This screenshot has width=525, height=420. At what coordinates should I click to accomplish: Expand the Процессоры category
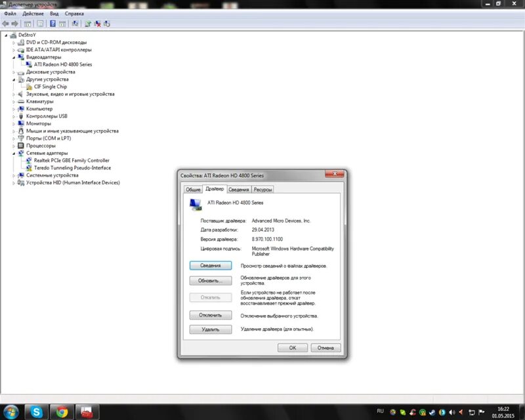[x=14, y=146]
